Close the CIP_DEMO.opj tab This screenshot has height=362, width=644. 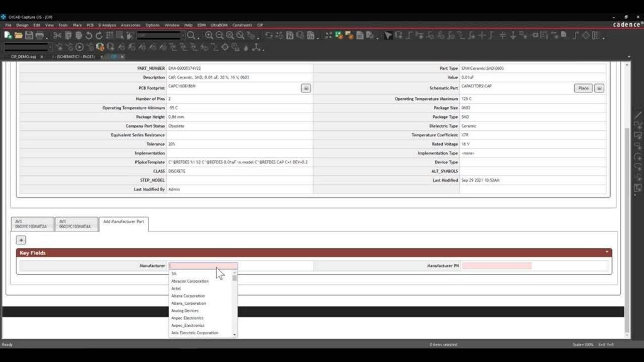42,57
